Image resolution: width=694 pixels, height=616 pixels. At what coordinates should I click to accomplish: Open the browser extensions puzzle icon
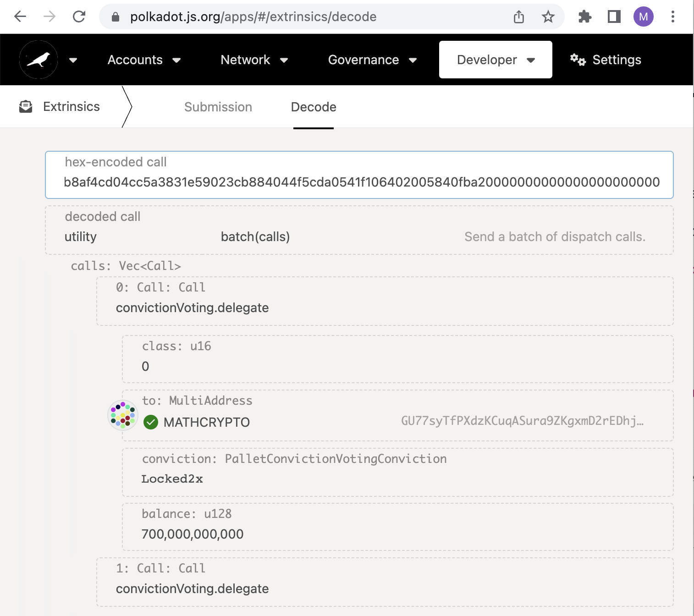(x=585, y=16)
